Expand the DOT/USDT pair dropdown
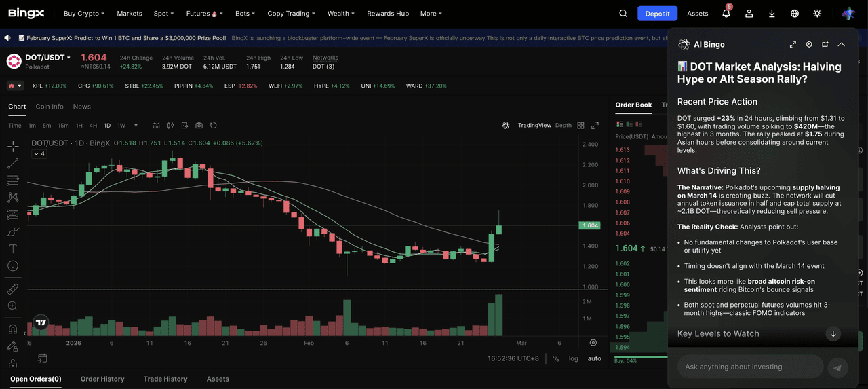 click(x=68, y=58)
